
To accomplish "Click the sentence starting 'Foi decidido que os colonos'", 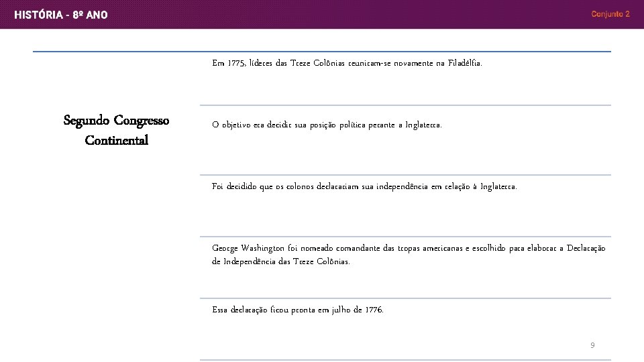I will tap(364, 186).
